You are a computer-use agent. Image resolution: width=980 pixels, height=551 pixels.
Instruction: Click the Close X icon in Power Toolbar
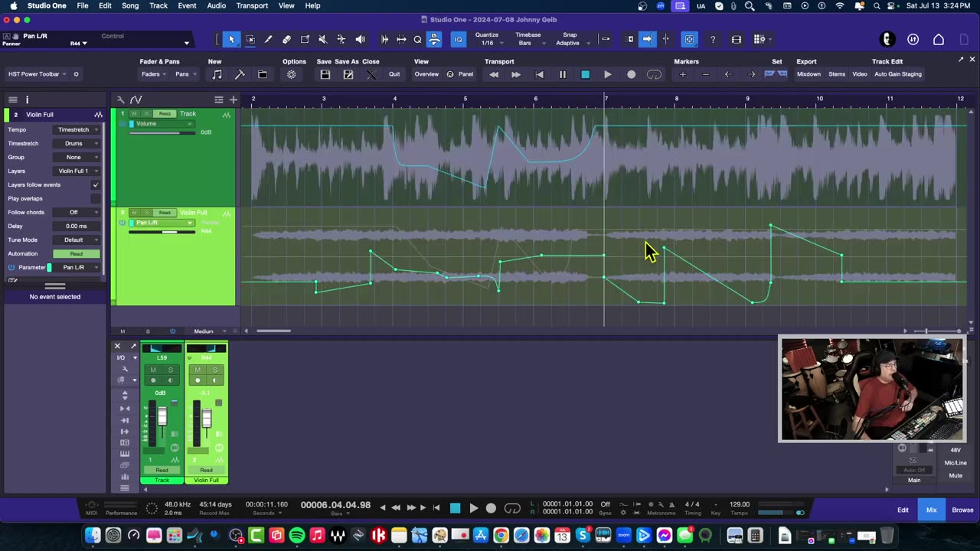(371, 74)
